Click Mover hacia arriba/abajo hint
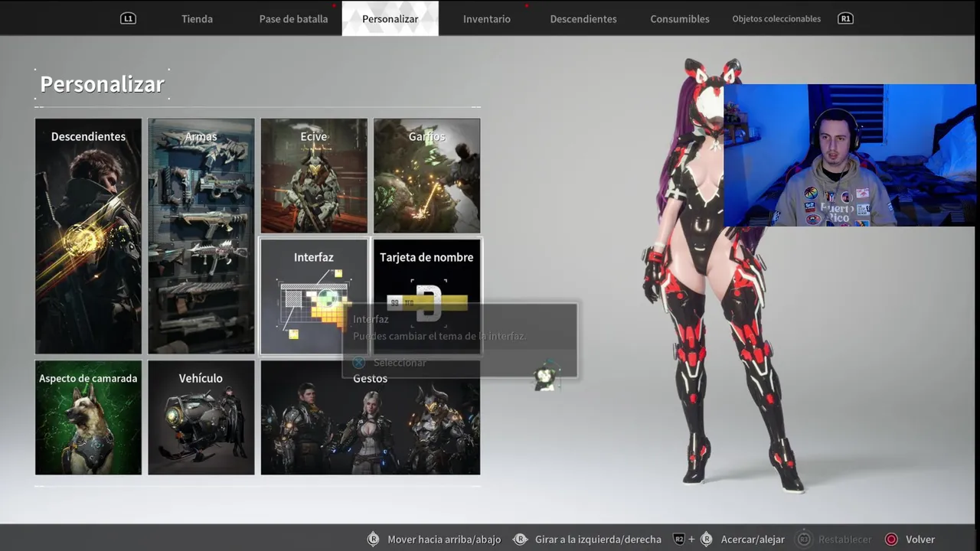This screenshot has width=980, height=551. pyautogui.click(x=444, y=540)
